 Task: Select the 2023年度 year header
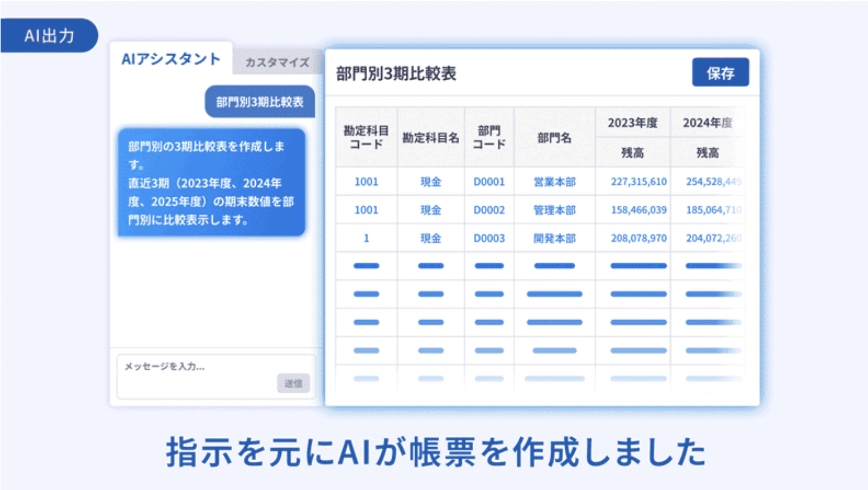click(x=633, y=121)
